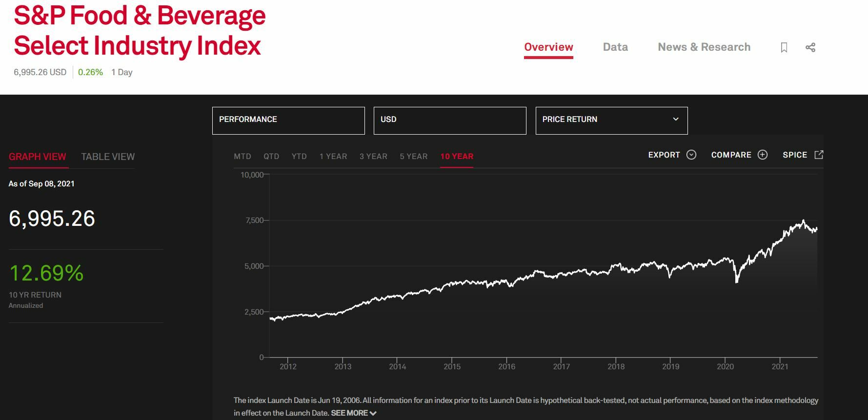Click the 2020 x-axis label
The width and height of the screenshot is (868, 420).
[x=725, y=367]
